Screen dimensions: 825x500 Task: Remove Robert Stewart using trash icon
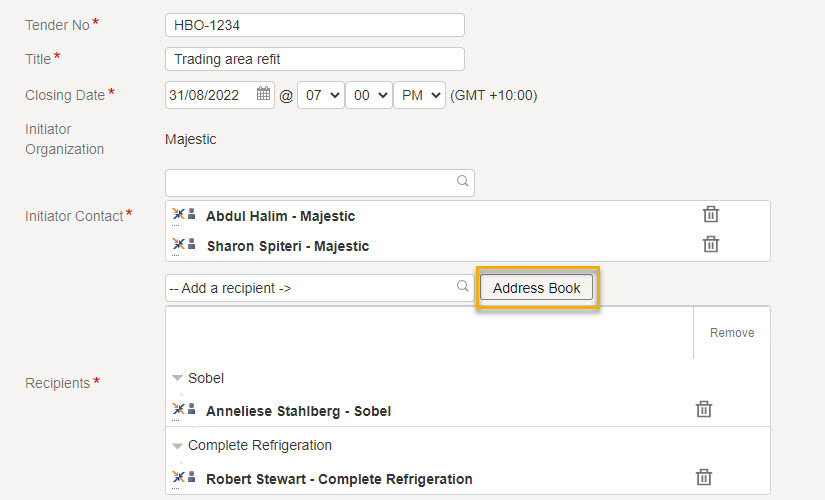click(x=704, y=477)
